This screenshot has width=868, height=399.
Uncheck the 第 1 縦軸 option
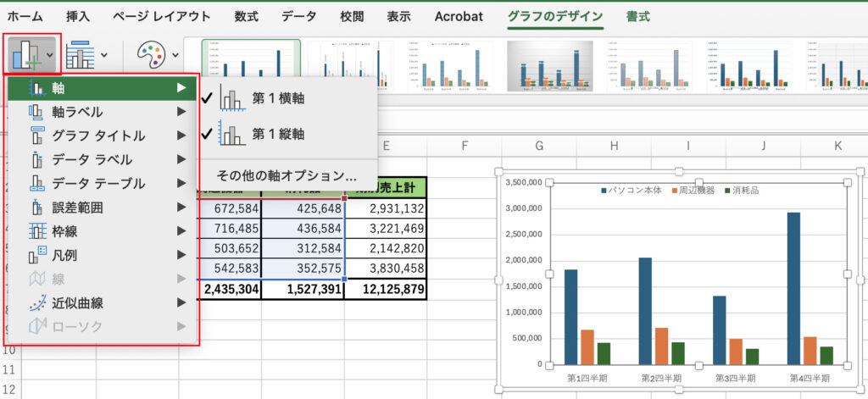tap(209, 133)
